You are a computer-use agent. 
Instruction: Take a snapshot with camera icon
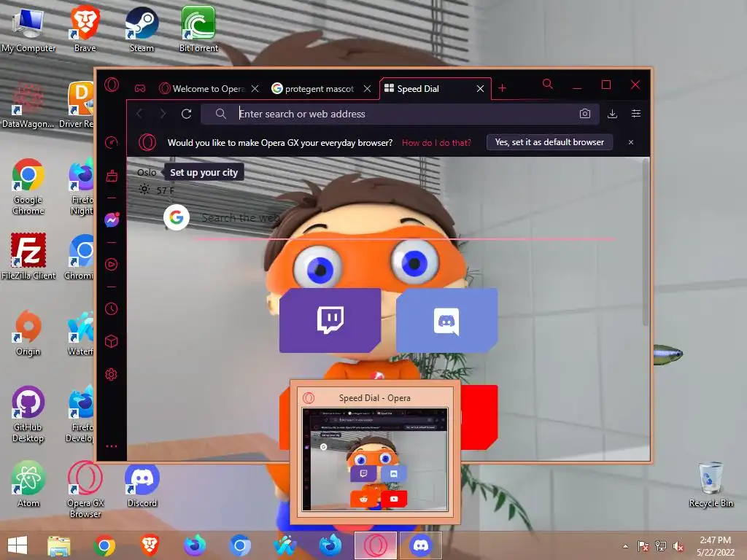coord(585,114)
